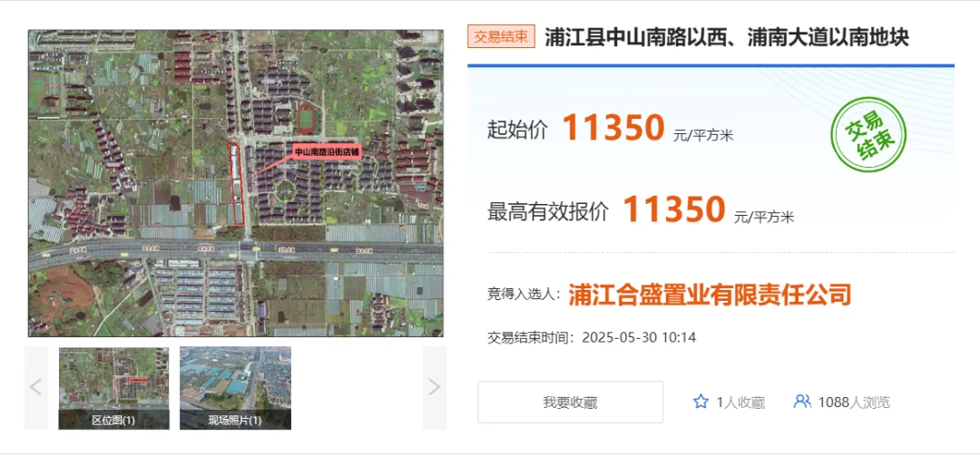This screenshot has width=980, height=456.
Task: Click the 最高有效报价 11350 value
Action: click(x=673, y=209)
